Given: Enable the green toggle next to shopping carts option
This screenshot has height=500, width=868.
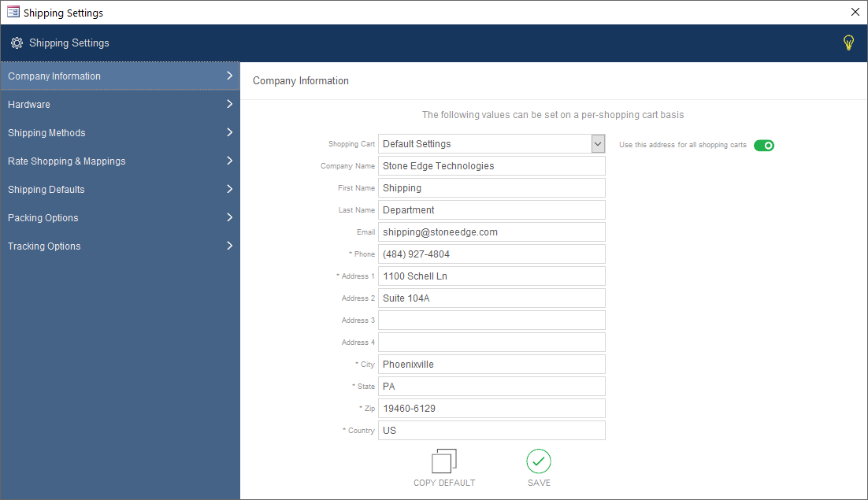Looking at the screenshot, I should coord(763,145).
